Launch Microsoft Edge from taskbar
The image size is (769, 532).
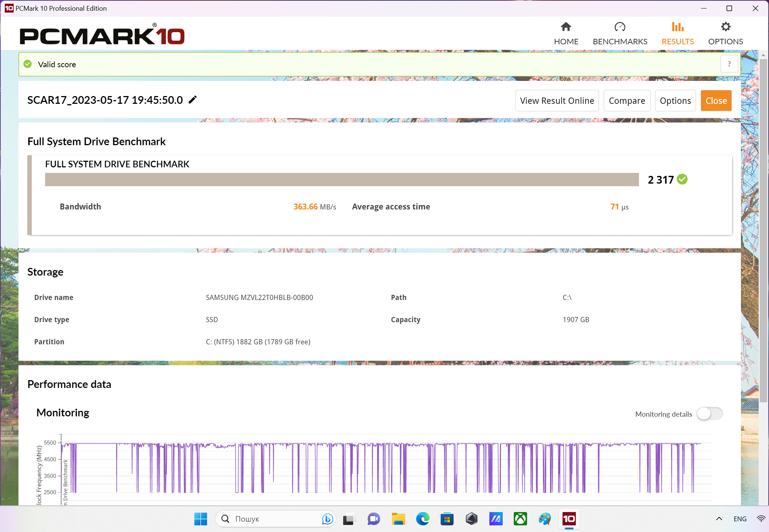(423, 519)
